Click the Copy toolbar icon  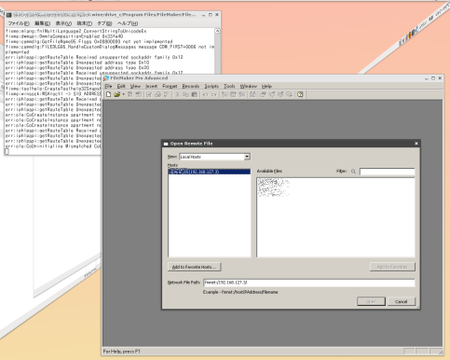point(185,94)
